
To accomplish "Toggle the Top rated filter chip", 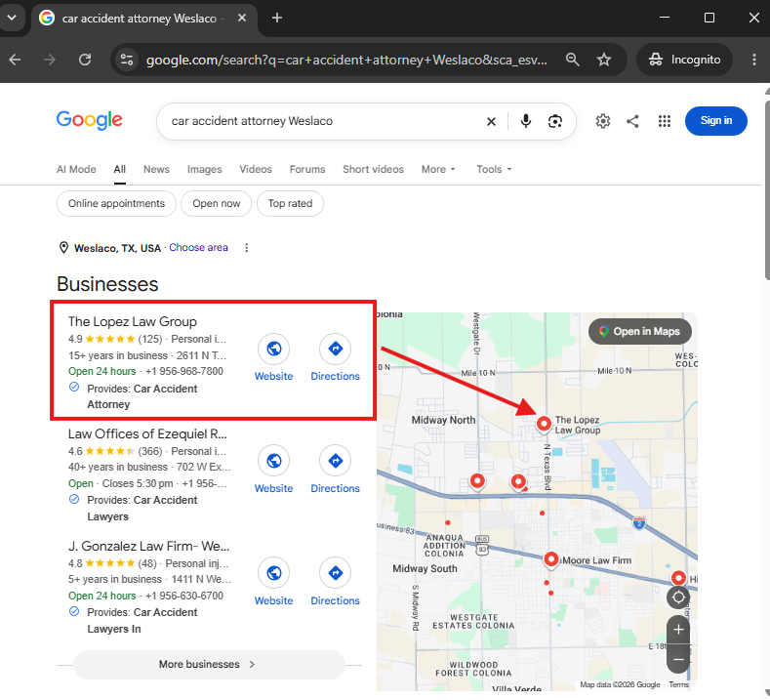I will coord(290,203).
